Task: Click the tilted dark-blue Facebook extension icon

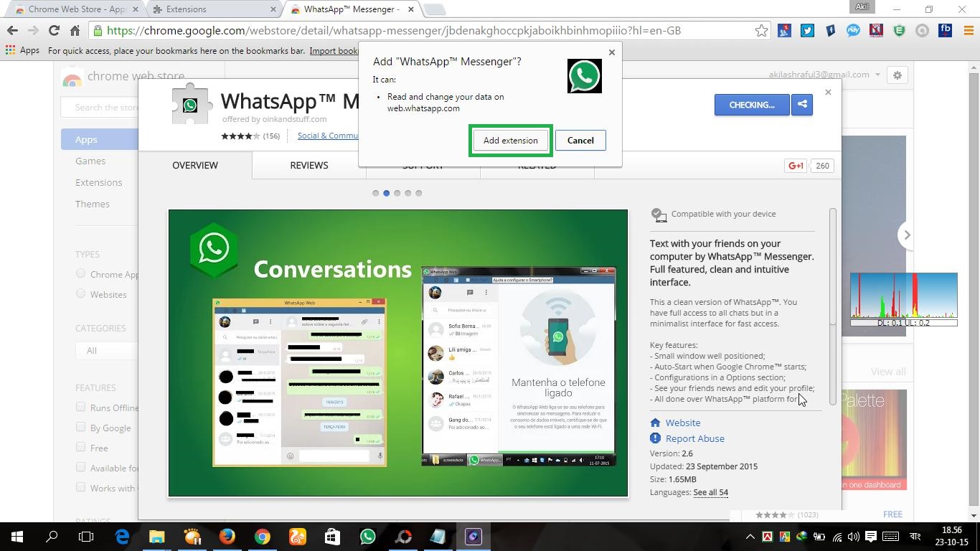Action: coord(830,30)
